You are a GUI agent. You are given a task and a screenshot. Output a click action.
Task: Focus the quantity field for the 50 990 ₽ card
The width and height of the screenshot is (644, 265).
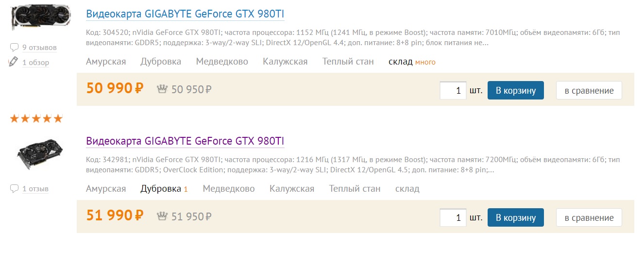[x=453, y=90]
